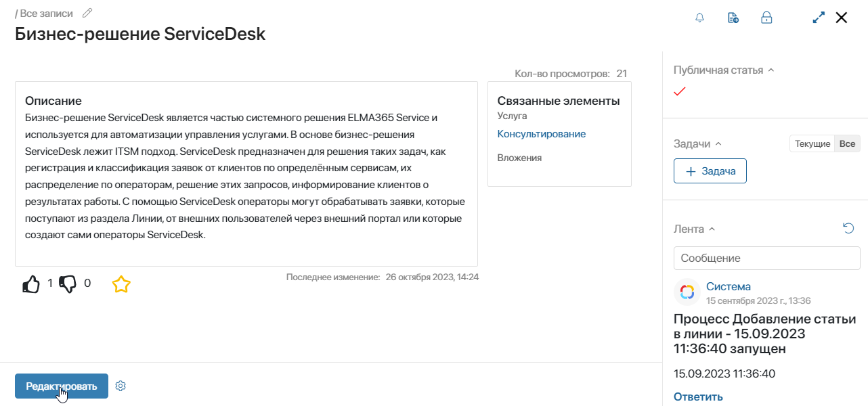Image resolution: width=868 pixels, height=406 pixels.
Task: Click the Система avatar icon
Action: pyautogui.click(x=687, y=292)
